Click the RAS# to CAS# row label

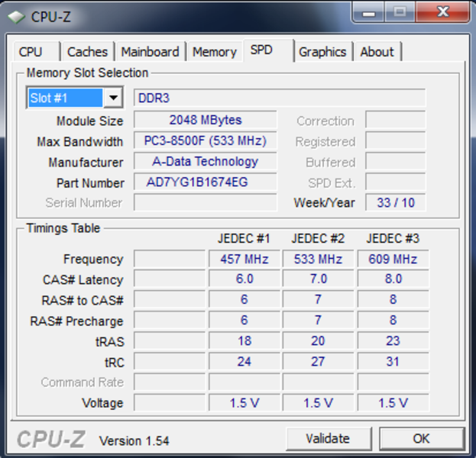click(x=83, y=301)
